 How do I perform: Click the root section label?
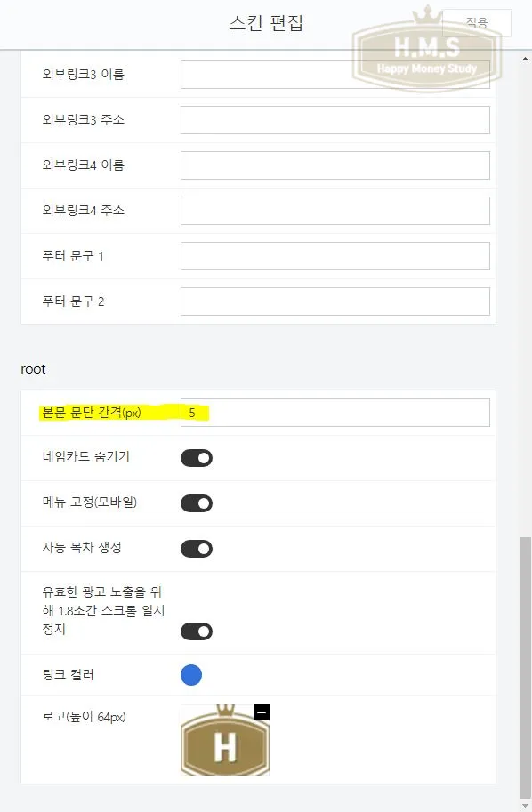(34, 368)
